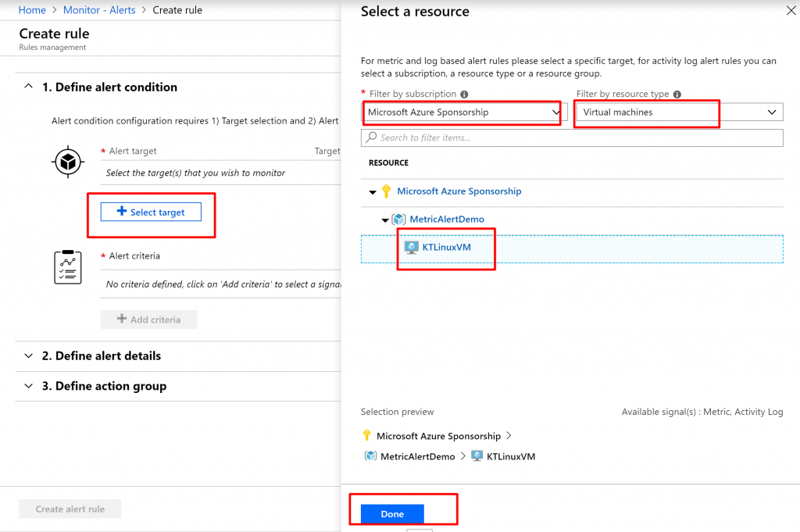Click the Alert criteria clipboard icon
The image size is (800, 532).
coord(67,267)
